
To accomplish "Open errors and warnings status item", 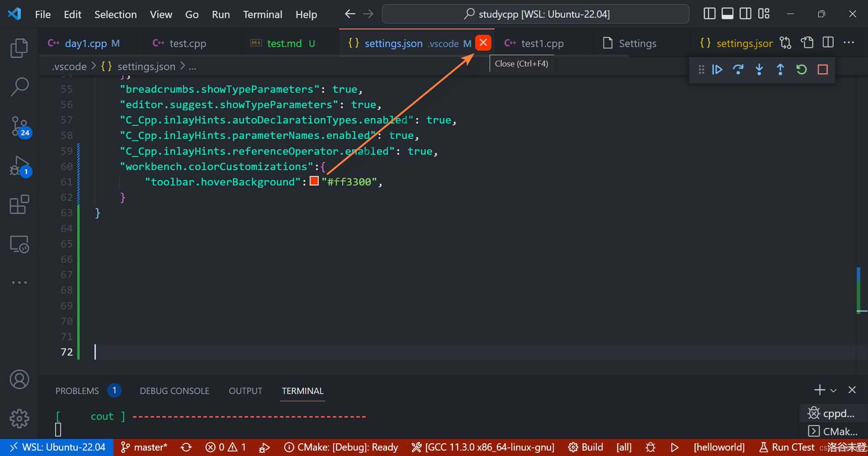I will pyautogui.click(x=226, y=447).
